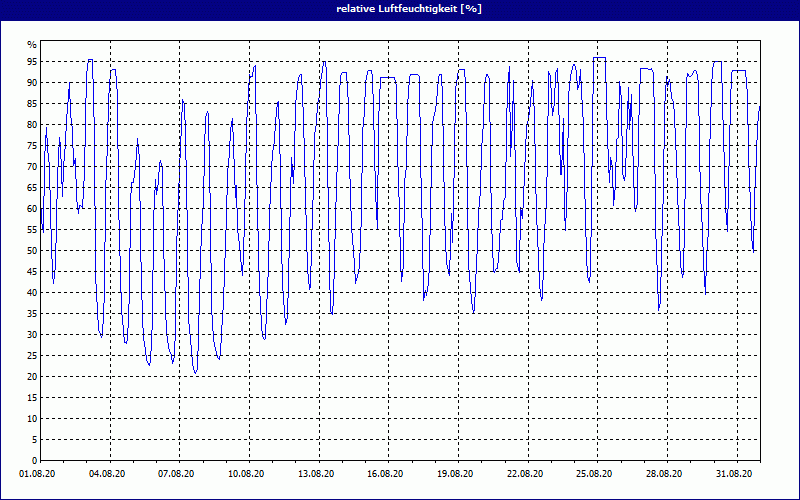
Task: Click the y-axis label 70
Action: click(32, 167)
